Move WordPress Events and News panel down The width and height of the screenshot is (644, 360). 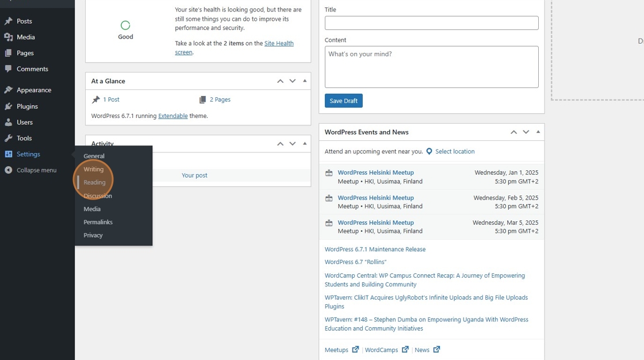(526, 132)
